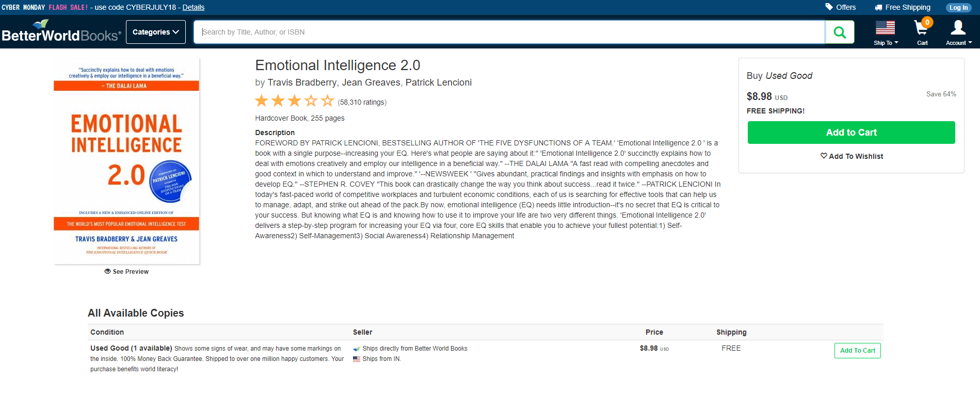Click See Preview under the cover

(126, 272)
